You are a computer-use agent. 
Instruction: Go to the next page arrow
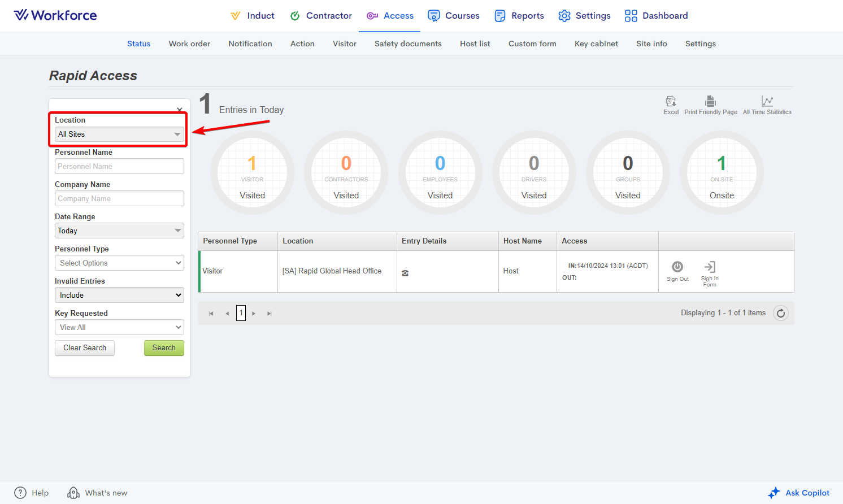(x=254, y=314)
